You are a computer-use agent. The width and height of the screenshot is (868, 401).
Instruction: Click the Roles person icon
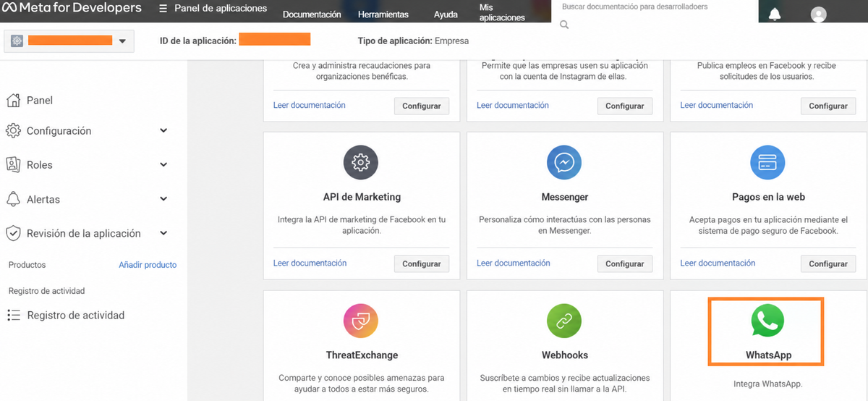point(13,164)
